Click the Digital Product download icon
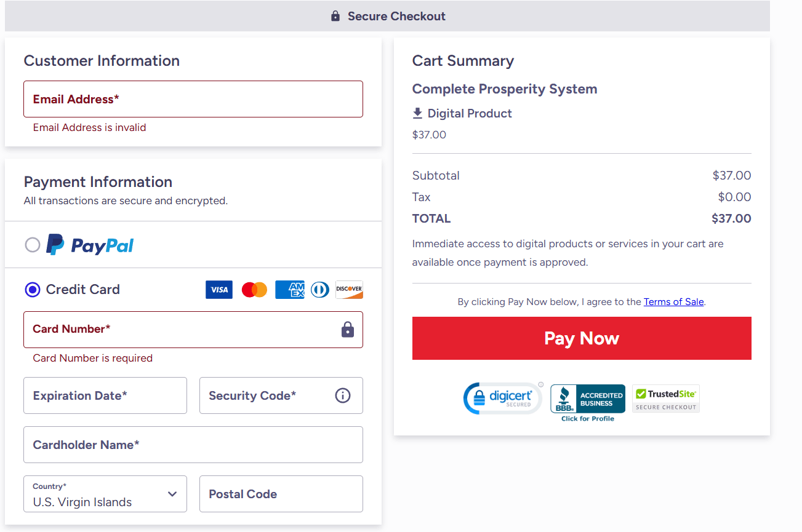 coord(417,113)
